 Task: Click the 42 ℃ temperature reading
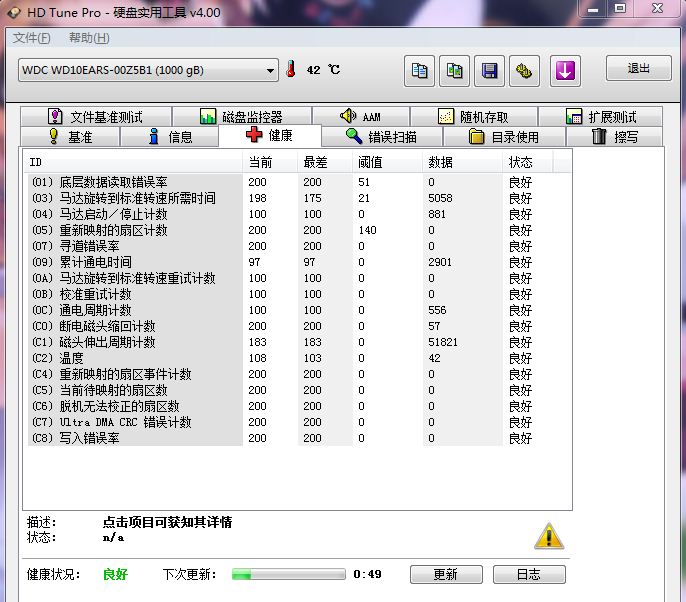[323, 70]
